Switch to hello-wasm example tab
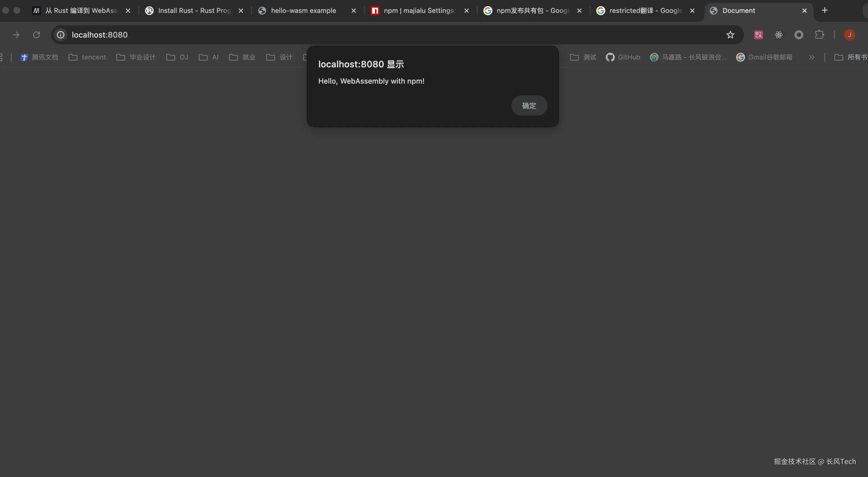Screen dimensions: 868x477 303,10
